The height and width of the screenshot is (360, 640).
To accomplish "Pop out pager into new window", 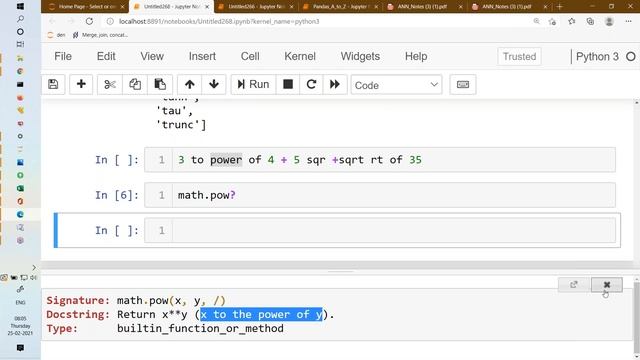I will [x=574, y=284].
